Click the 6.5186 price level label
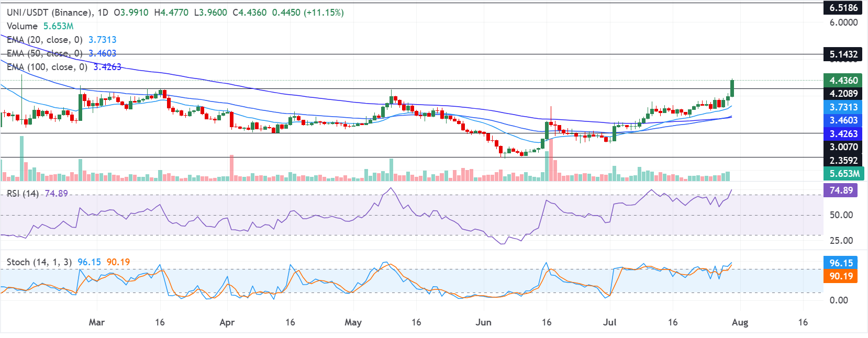The image size is (868, 338). [843, 7]
